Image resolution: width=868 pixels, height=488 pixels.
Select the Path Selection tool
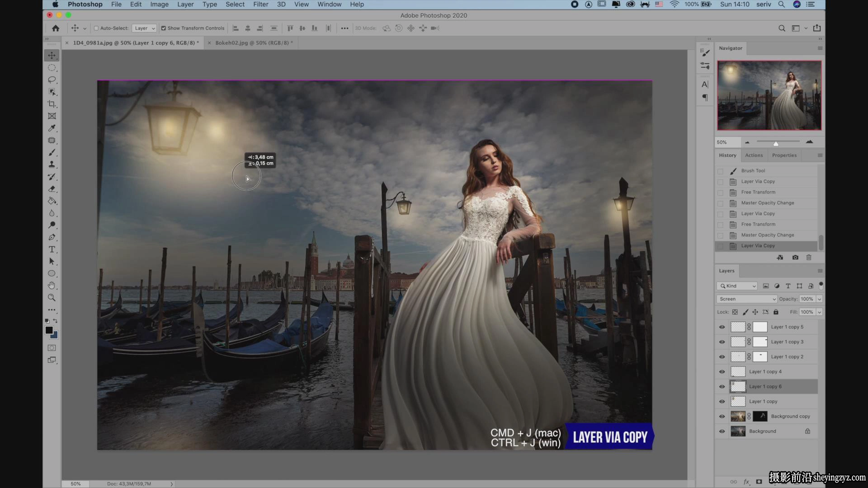(52, 261)
